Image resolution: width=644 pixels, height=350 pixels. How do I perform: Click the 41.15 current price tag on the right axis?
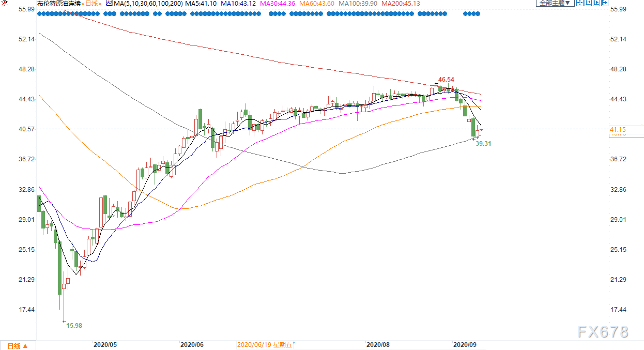click(x=618, y=129)
